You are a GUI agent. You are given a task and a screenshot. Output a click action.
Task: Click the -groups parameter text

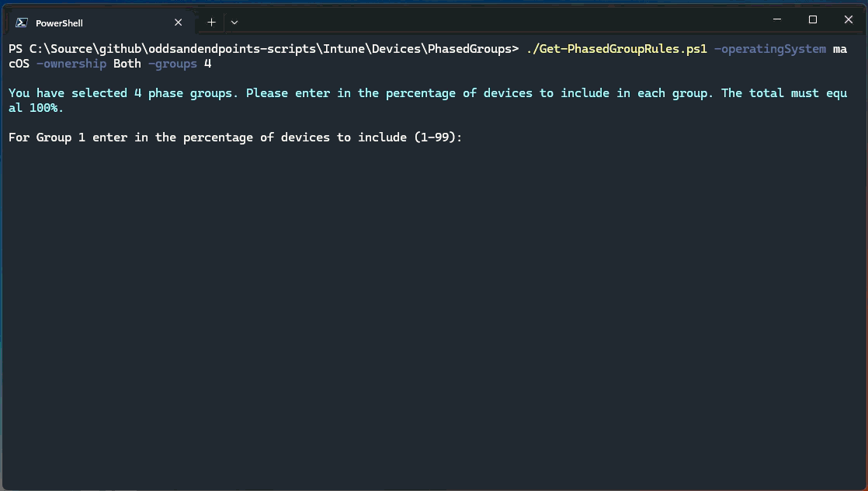tap(172, 64)
